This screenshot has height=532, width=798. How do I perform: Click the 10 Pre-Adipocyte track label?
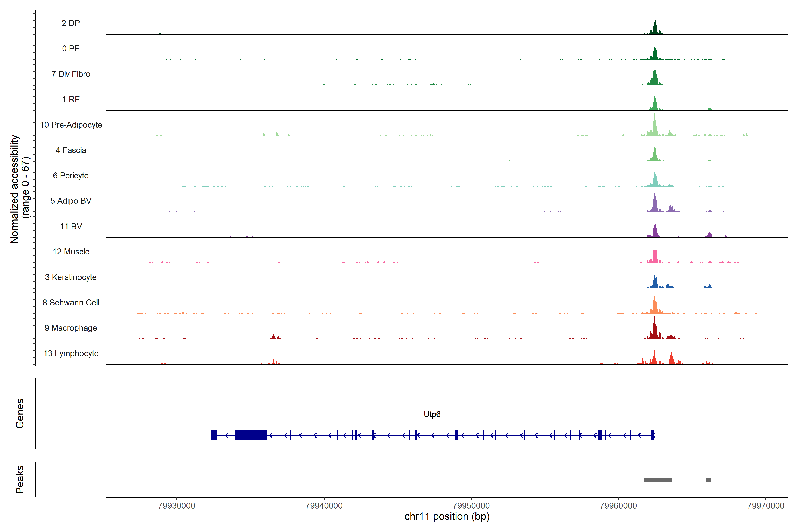point(70,125)
